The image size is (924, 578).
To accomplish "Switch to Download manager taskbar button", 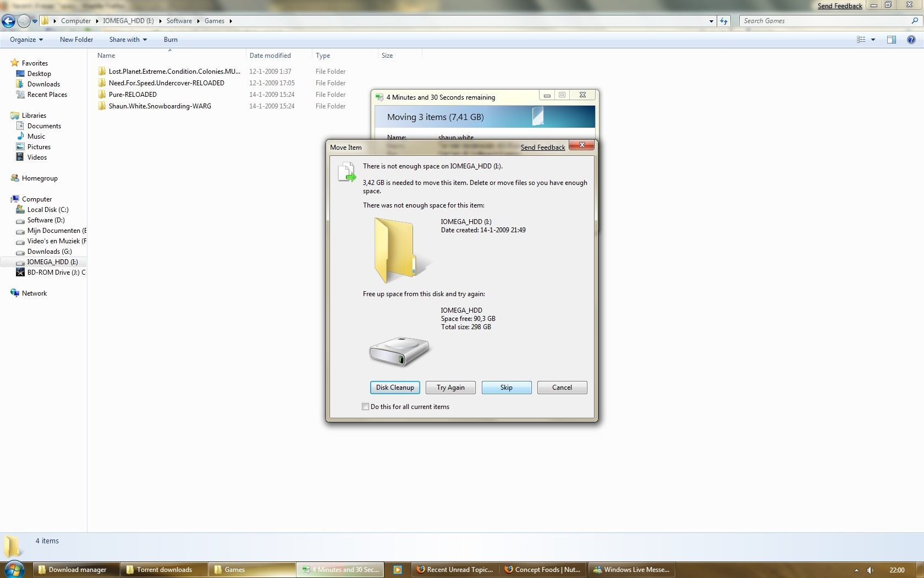I will pos(76,570).
